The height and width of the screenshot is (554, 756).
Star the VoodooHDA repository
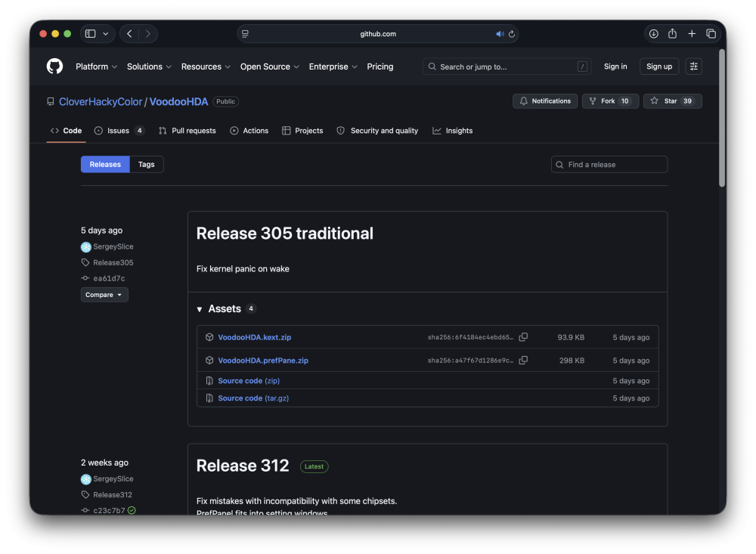[672, 101]
